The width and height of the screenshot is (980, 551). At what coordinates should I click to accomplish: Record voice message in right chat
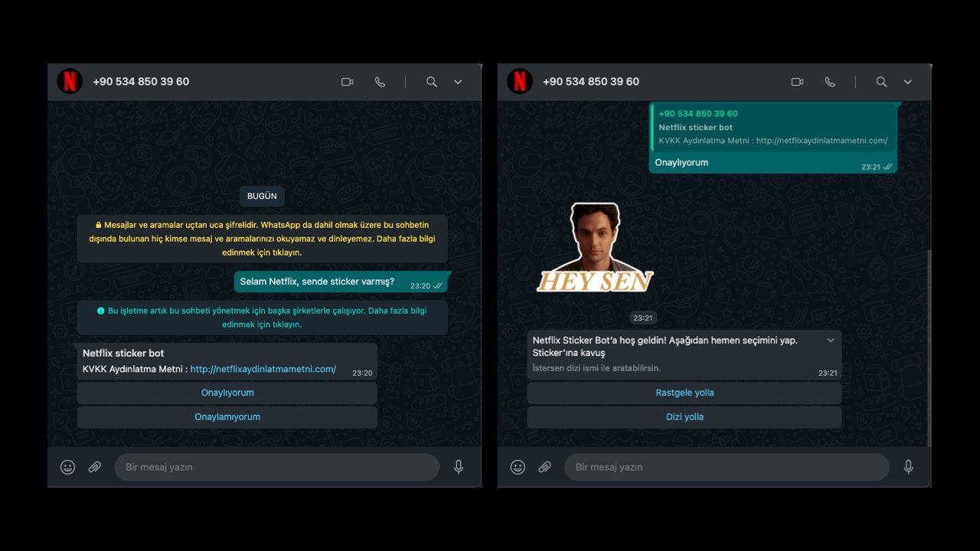909,467
